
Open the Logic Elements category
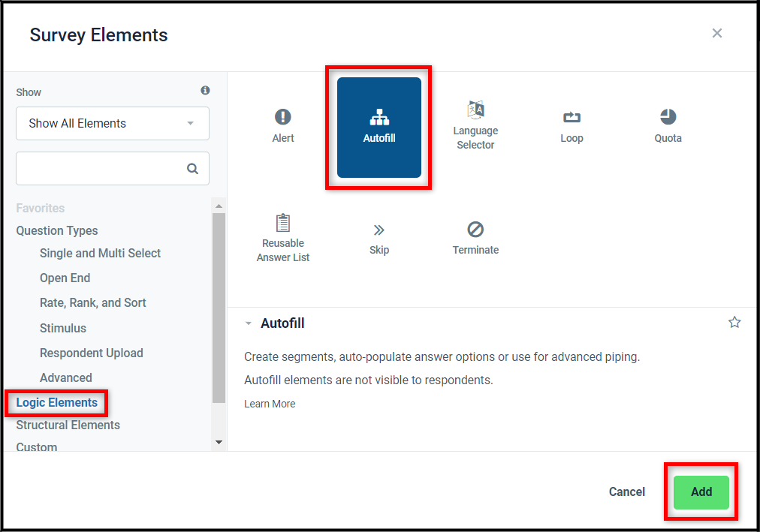click(x=57, y=403)
